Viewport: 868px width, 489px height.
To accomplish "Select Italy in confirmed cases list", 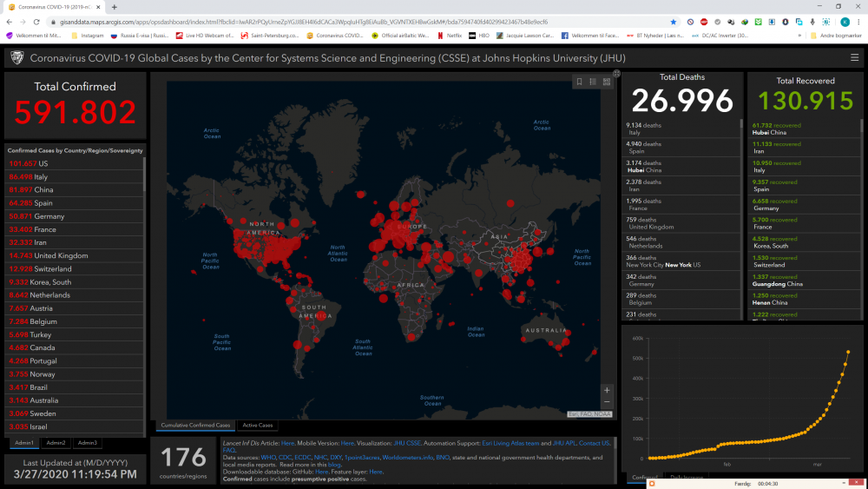I will coord(39,176).
